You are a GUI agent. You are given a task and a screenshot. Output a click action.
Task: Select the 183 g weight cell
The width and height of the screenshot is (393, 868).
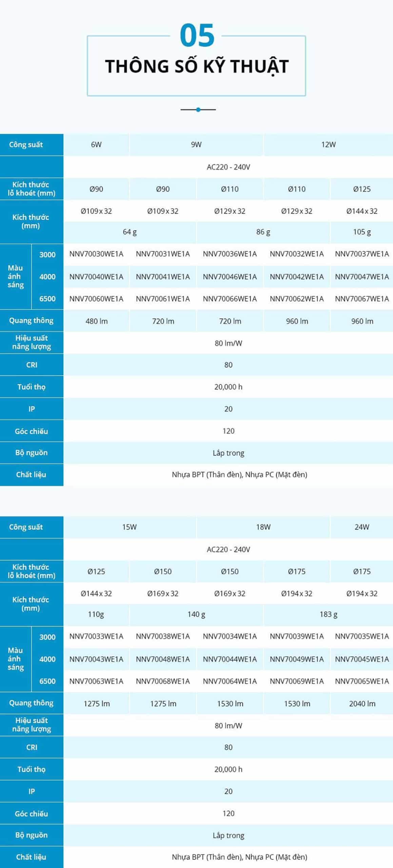point(328,614)
